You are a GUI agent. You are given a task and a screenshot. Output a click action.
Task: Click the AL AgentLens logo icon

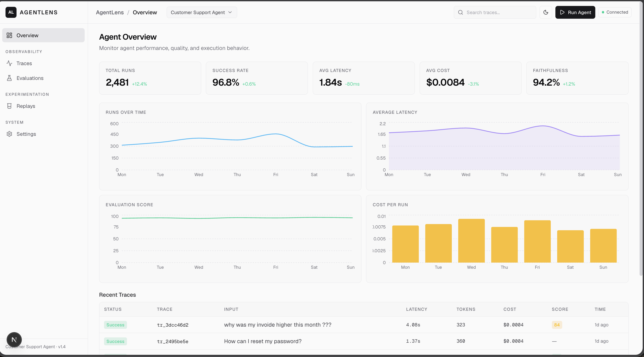[x=11, y=12]
